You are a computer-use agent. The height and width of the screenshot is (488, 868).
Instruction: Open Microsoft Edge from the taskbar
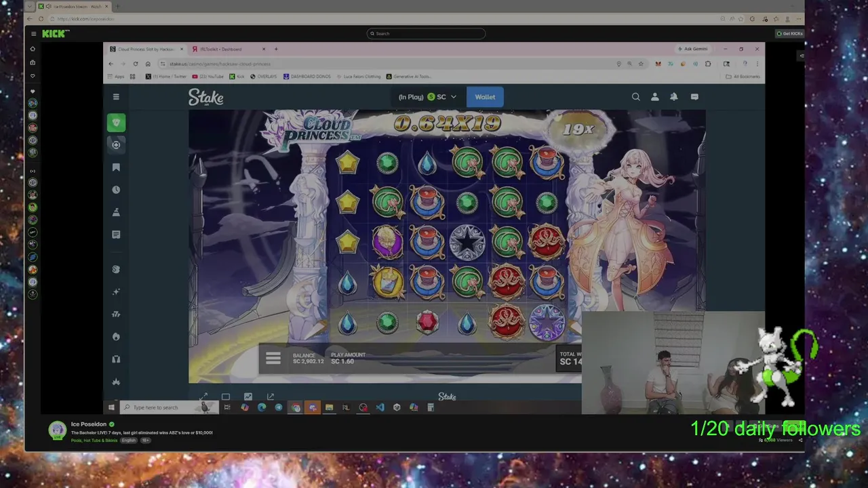click(x=262, y=407)
